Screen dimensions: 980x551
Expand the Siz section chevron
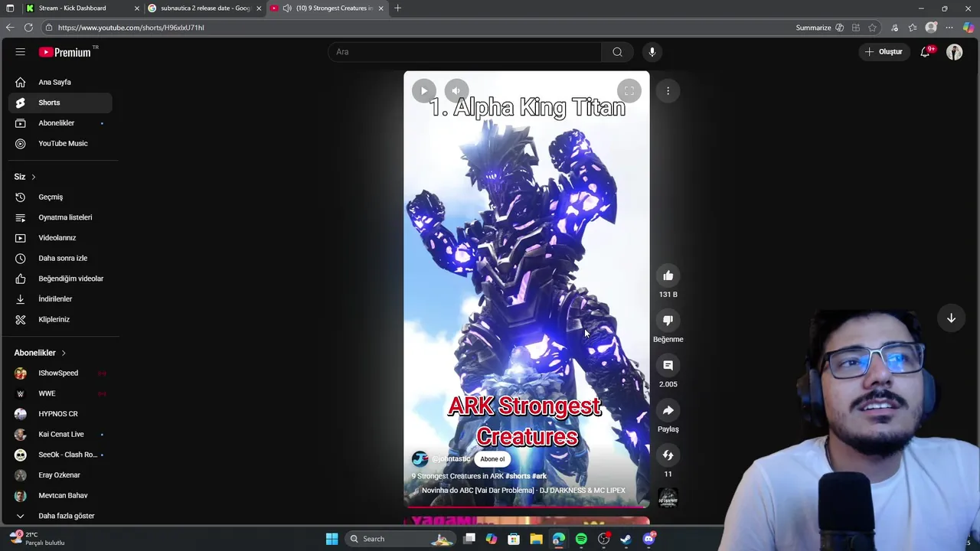tap(33, 177)
